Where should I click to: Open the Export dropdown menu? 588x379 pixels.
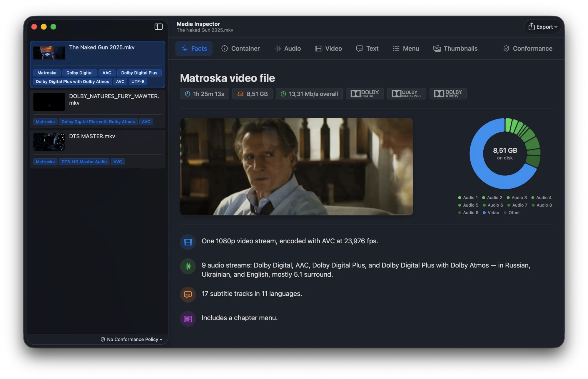click(x=543, y=27)
